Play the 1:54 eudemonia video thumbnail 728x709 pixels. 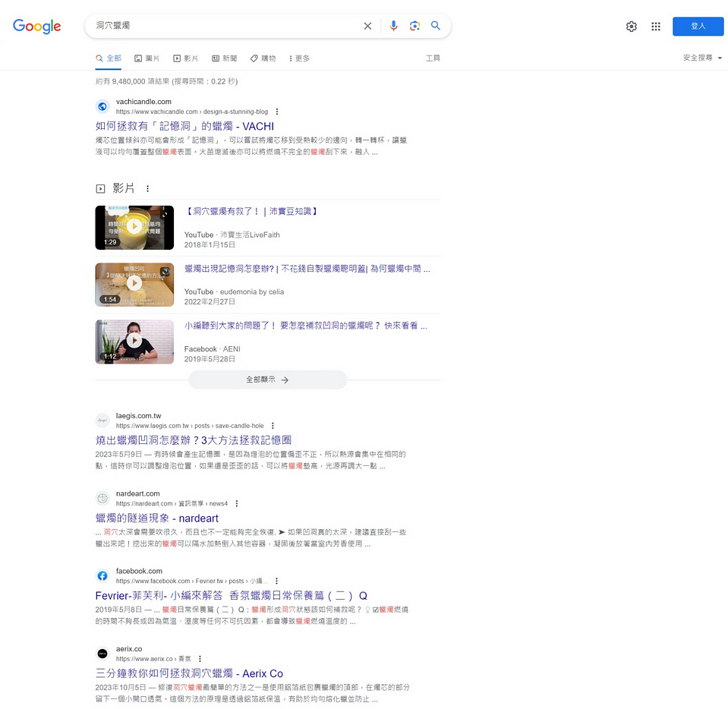coord(134,285)
